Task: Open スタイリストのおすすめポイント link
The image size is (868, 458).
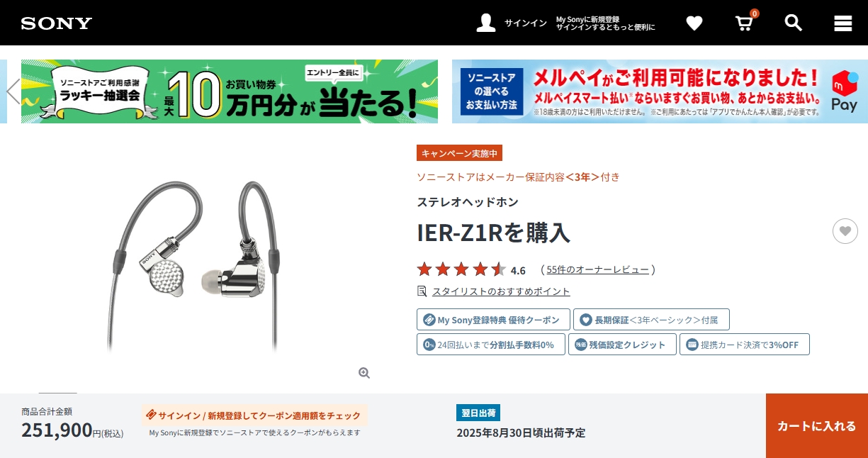Action: [x=501, y=291]
